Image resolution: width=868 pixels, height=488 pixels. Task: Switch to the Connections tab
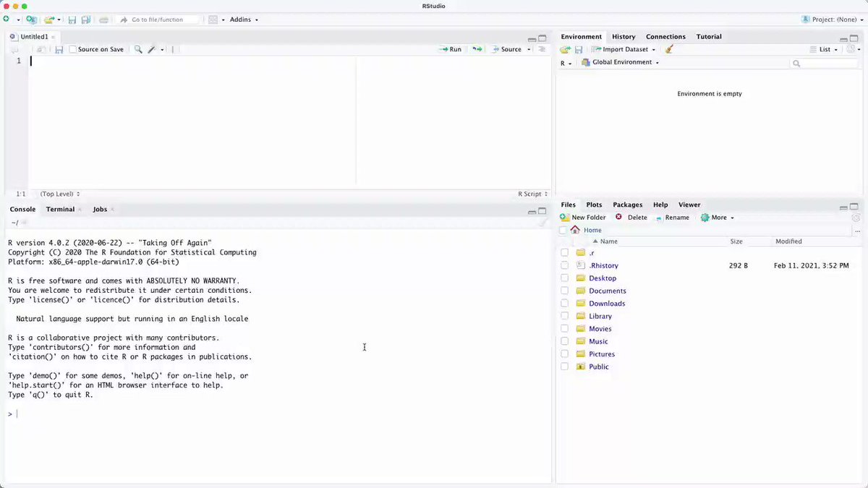(665, 36)
